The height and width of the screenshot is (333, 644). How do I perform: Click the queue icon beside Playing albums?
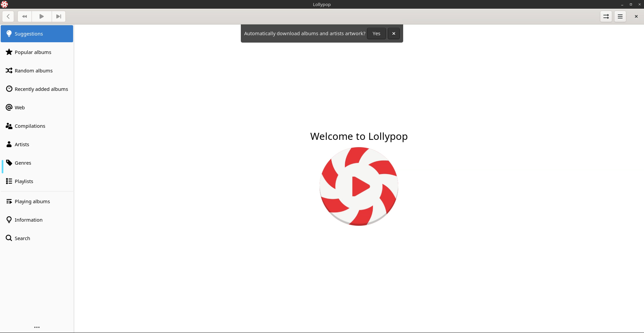9,201
